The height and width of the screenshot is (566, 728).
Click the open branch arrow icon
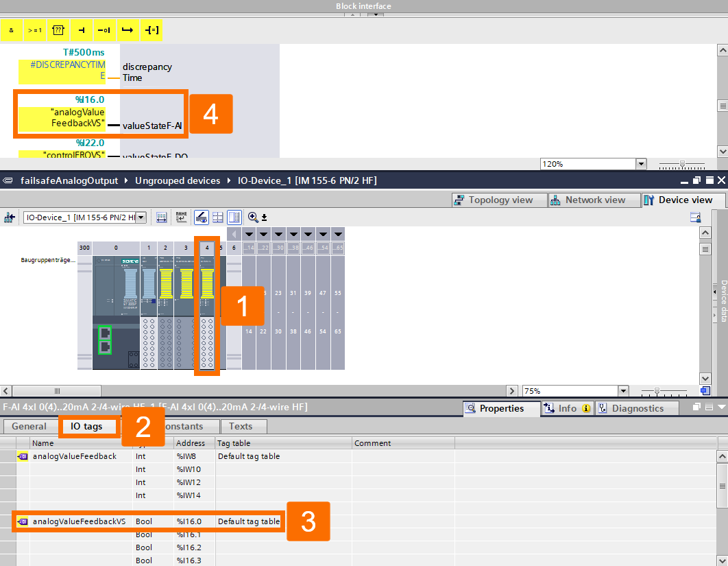pos(126,30)
